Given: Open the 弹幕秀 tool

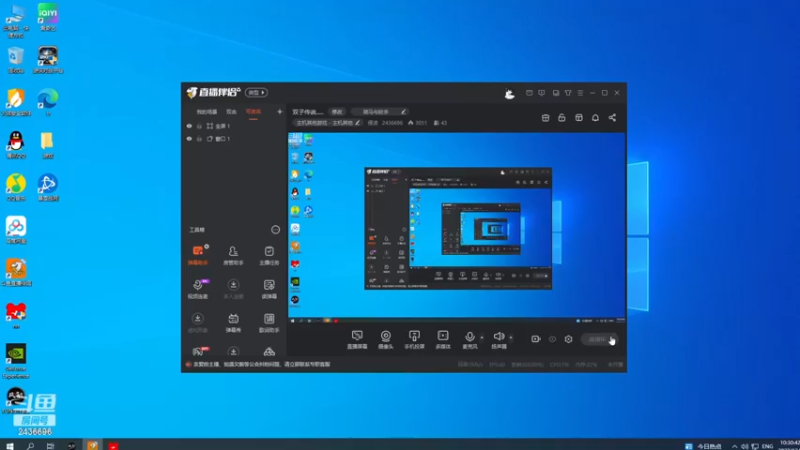Looking at the screenshot, I should tap(233, 322).
